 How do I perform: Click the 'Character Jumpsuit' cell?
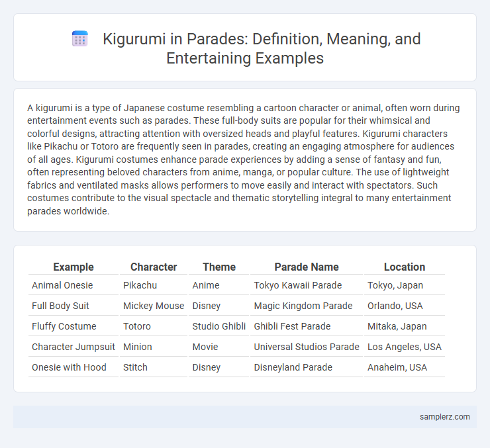coord(73,347)
